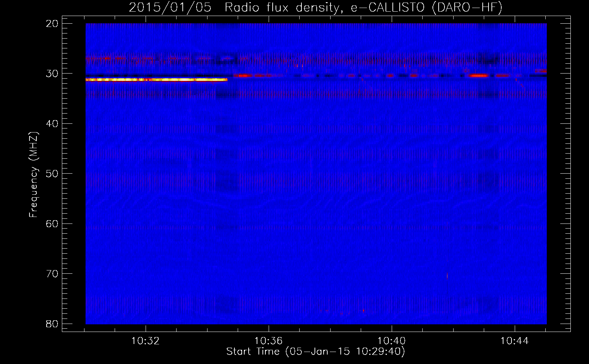Click the 10:32 time axis tick label
The width and height of the screenshot is (589, 364).
pyautogui.click(x=146, y=341)
